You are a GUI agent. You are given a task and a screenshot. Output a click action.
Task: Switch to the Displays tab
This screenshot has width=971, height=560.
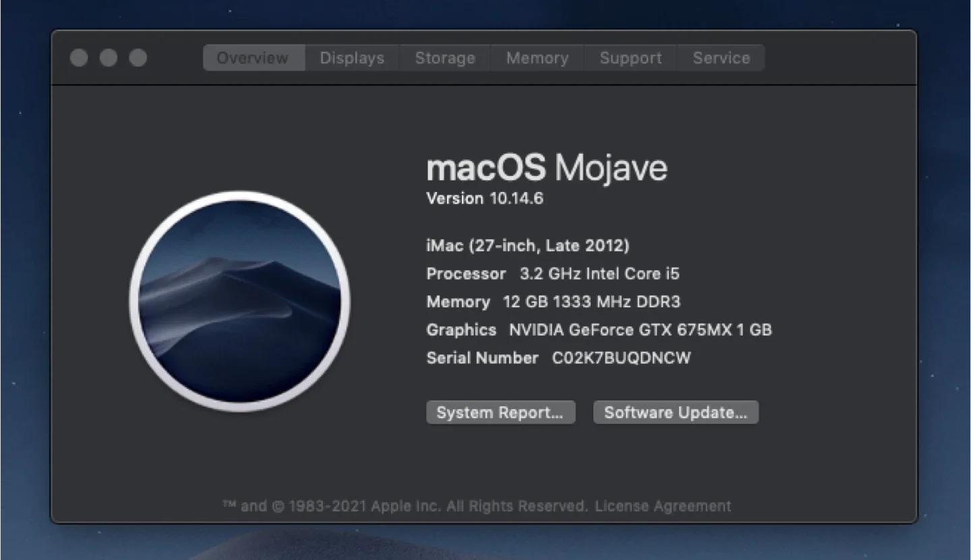pos(351,58)
